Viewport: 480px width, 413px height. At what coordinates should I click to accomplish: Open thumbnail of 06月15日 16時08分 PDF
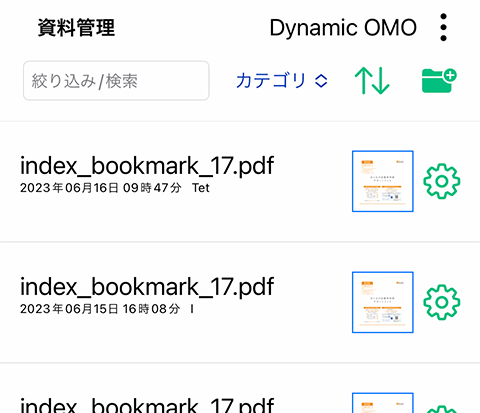pyautogui.click(x=383, y=302)
